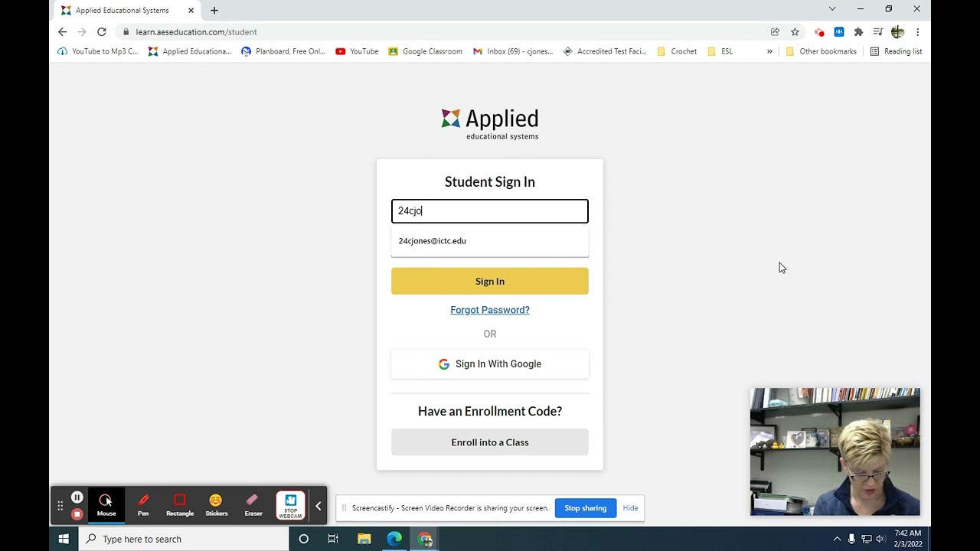Open the Crochet bookmark folder
Image resolution: width=980 pixels, height=551 pixels.
pyautogui.click(x=677, y=51)
